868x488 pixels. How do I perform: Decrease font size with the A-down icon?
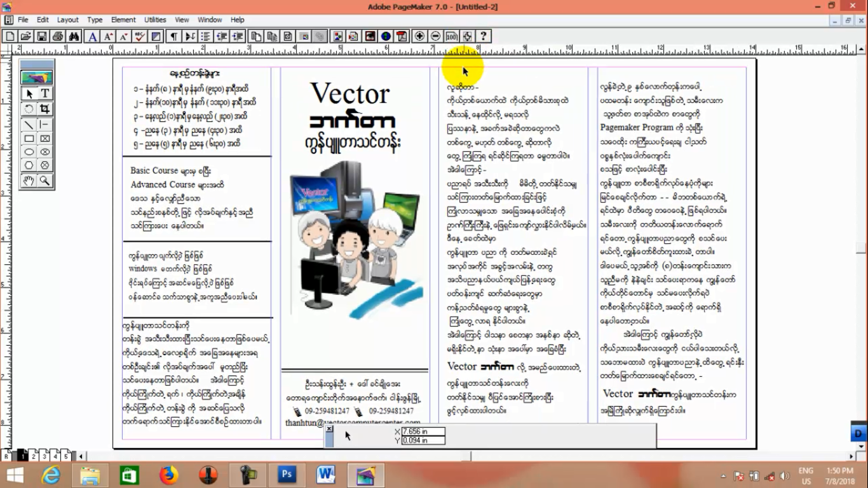[x=124, y=36]
